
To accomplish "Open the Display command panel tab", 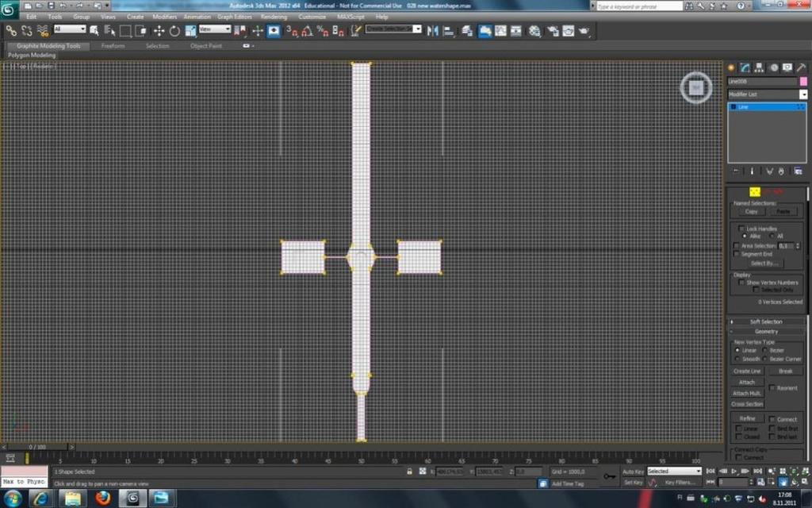I will pyautogui.click(x=787, y=67).
